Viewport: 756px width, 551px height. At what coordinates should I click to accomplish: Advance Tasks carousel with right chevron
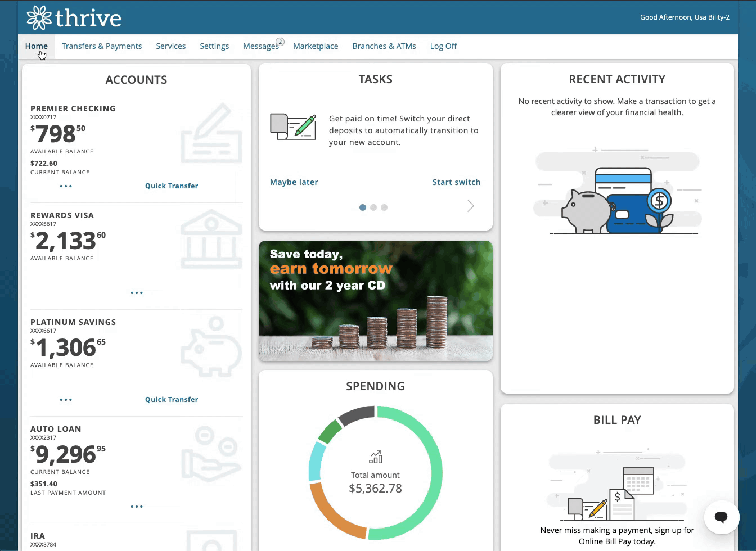[x=471, y=206]
